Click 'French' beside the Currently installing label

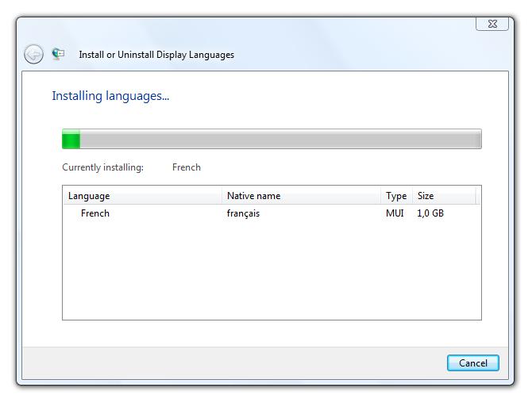pyautogui.click(x=187, y=167)
